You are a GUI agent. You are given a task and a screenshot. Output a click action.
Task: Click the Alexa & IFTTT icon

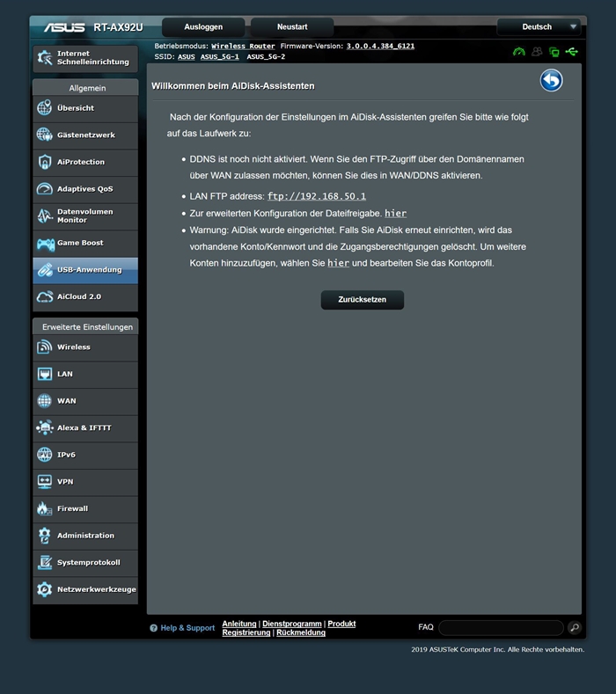click(x=44, y=427)
